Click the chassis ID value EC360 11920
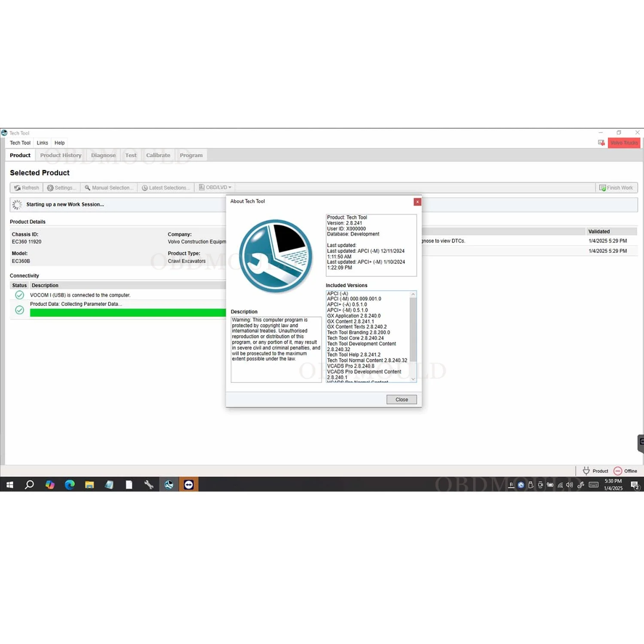The height and width of the screenshot is (644, 644). pyautogui.click(x=27, y=242)
